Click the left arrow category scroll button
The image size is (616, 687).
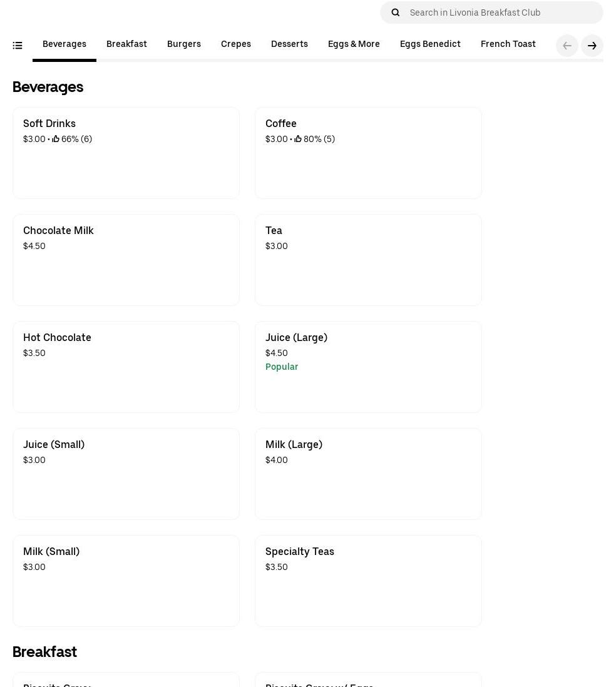pyautogui.click(x=567, y=46)
